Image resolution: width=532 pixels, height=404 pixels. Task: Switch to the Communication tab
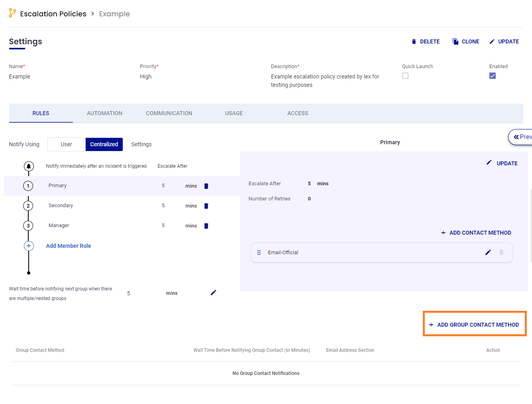click(169, 113)
